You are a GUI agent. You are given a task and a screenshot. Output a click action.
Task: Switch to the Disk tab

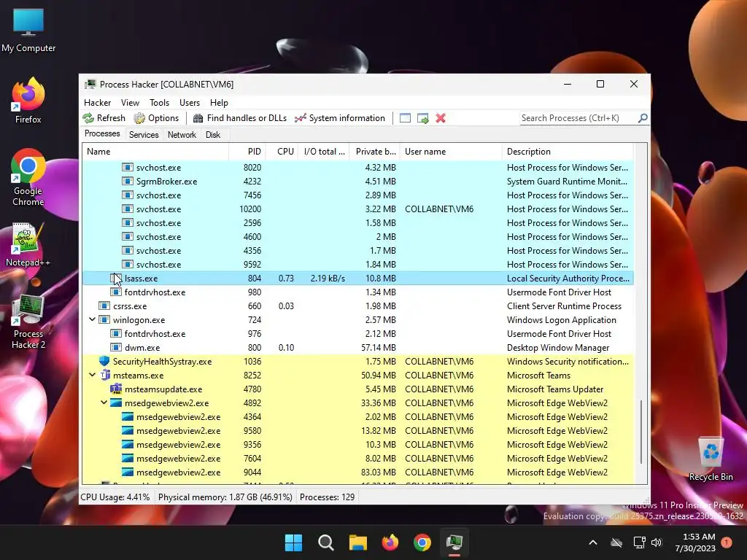coord(213,135)
